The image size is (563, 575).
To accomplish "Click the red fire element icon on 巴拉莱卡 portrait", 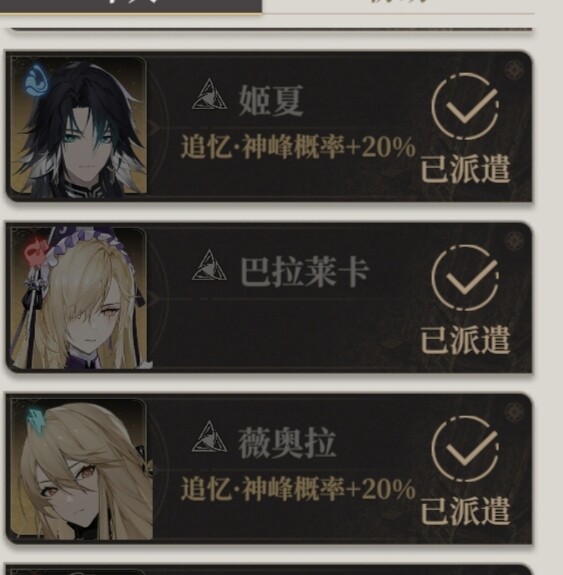I will point(35,250).
